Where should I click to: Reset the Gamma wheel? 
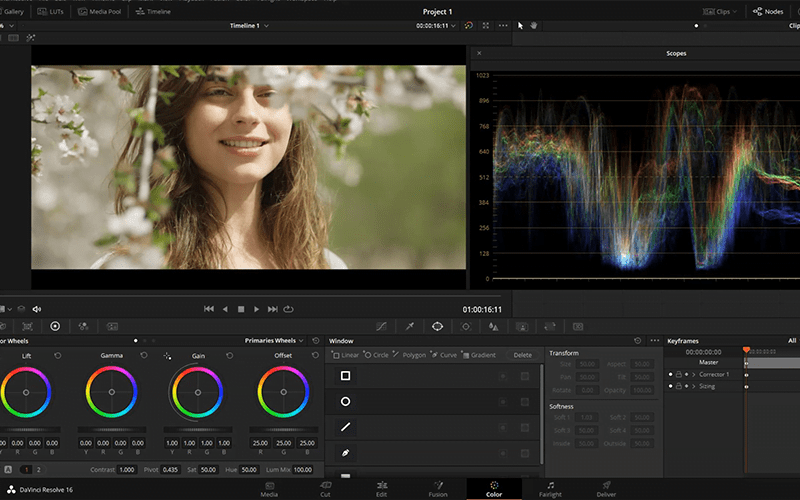144,356
